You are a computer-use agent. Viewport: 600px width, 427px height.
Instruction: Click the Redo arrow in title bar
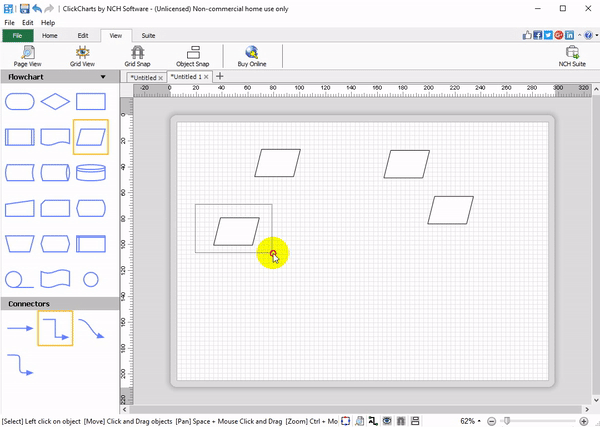click(x=49, y=8)
